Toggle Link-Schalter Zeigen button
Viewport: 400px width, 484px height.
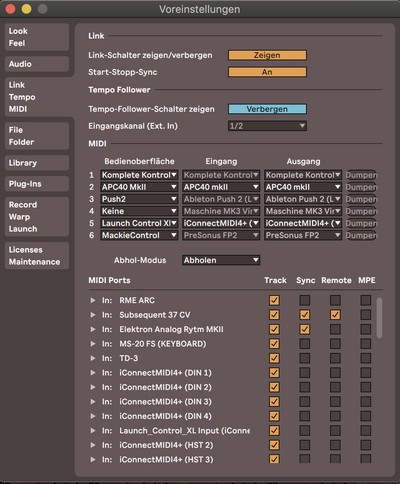tap(267, 55)
